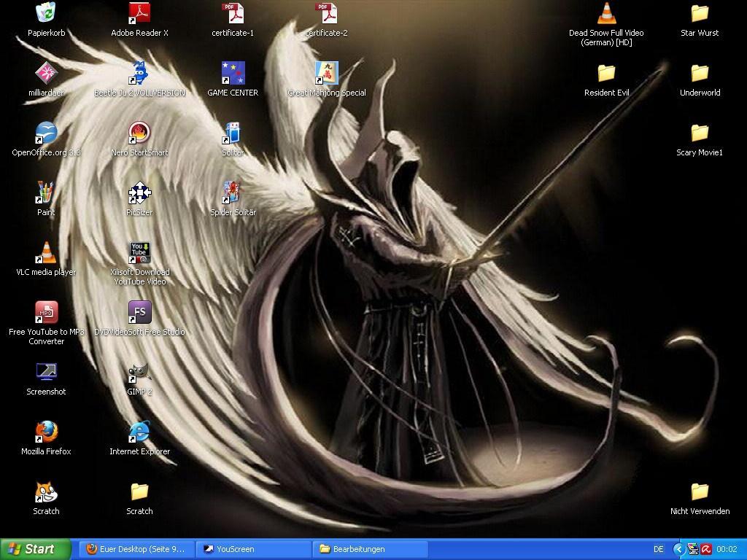Open the Solitär game shortcut
Screen dimensions: 747x560
(x=233, y=133)
